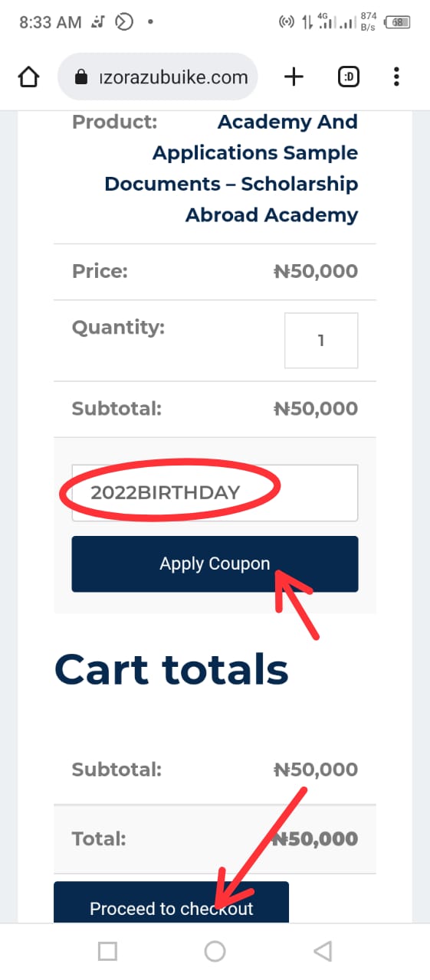Click the Apply Coupon button
Viewport: 430px width, 980px height.
[x=215, y=564]
